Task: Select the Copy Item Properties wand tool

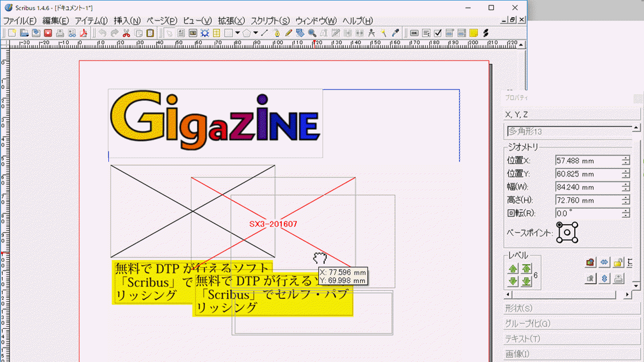Action: (x=384, y=33)
